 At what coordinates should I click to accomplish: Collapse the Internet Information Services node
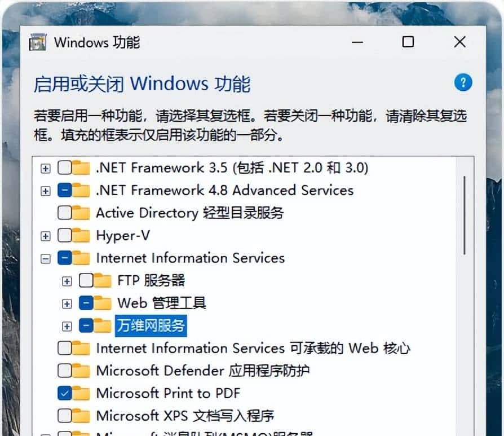tap(45, 258)
